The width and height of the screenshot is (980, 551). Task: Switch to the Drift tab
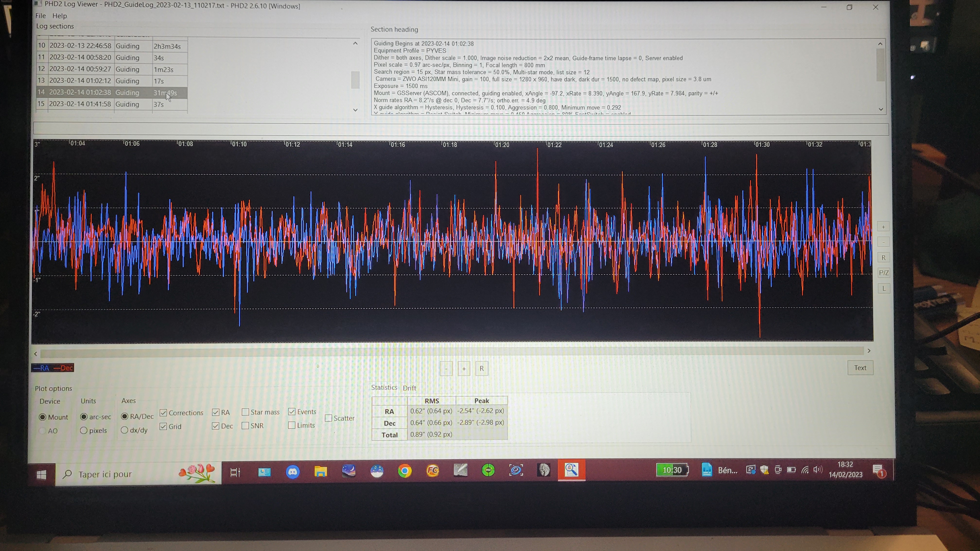point(409,388)
